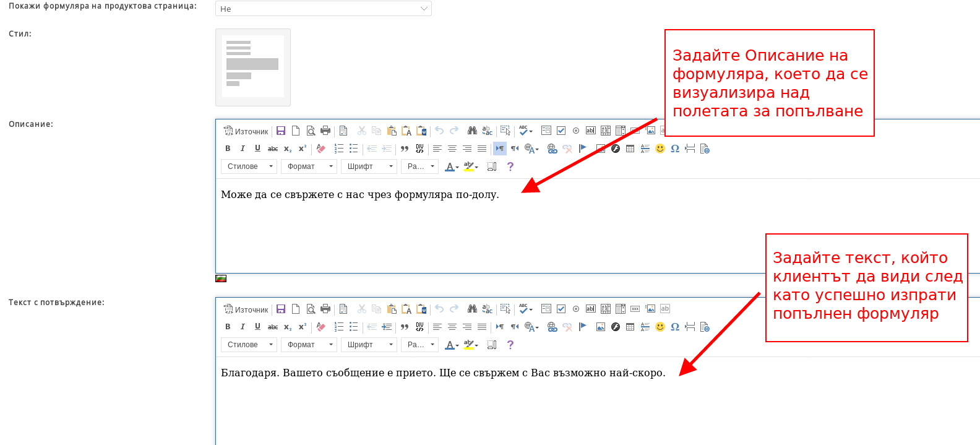Click the Save icon in the Описание editor
980x445 pixels.
click(281, 131)
